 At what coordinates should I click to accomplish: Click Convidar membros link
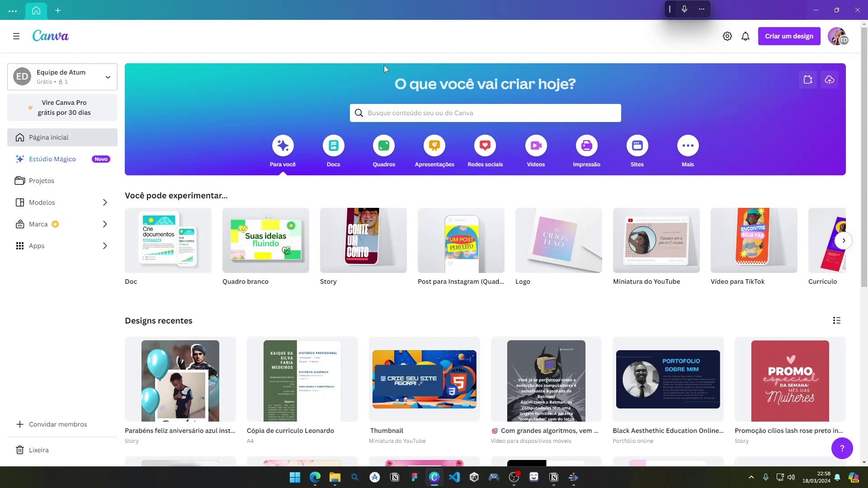click(58, 424)
